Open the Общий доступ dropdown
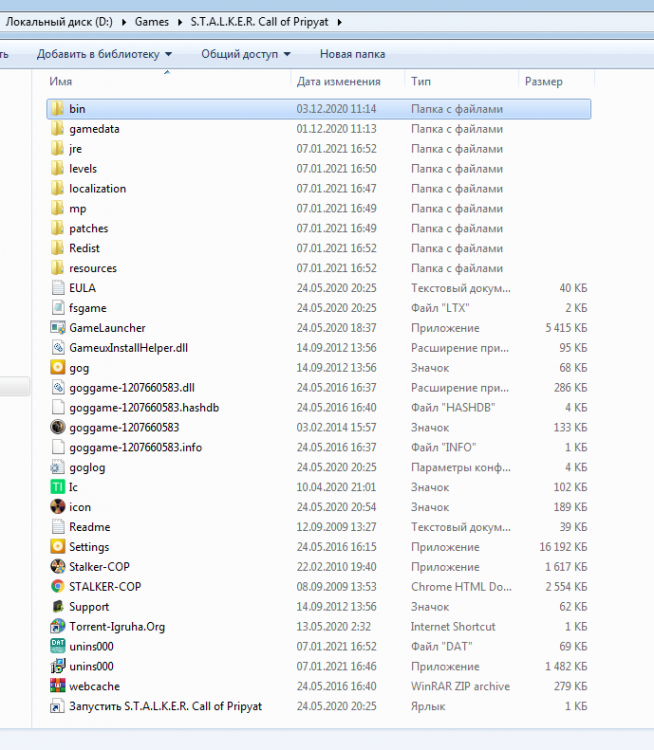Image resolution: width=654 pixels, height=750 pixels. click(245, 54)
